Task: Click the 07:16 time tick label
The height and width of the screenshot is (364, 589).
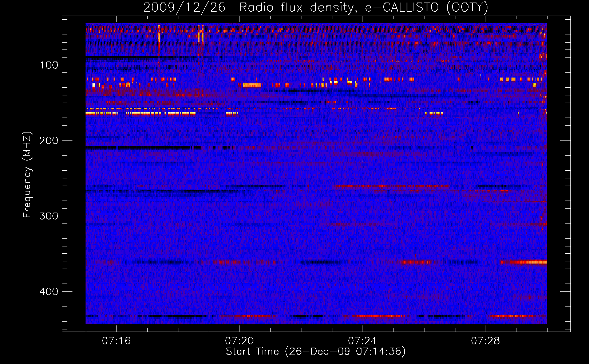Action: 116,341
